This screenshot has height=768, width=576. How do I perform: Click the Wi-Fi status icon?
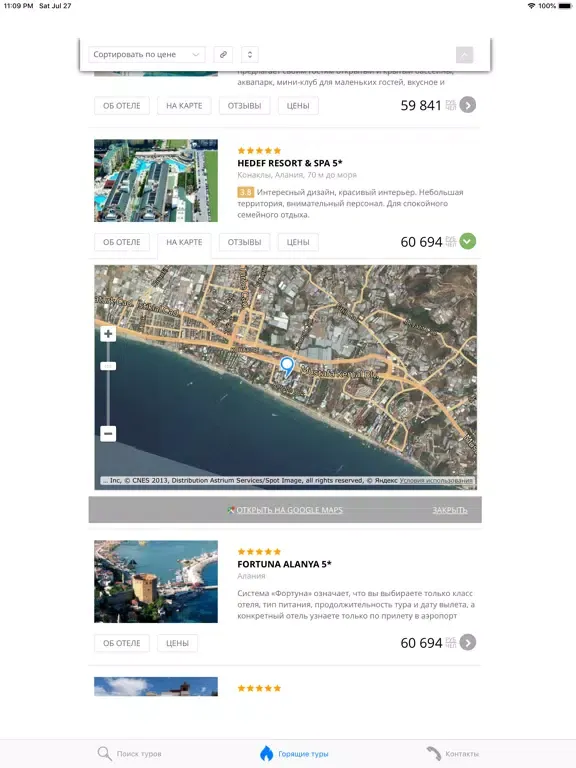pos(531,6)
